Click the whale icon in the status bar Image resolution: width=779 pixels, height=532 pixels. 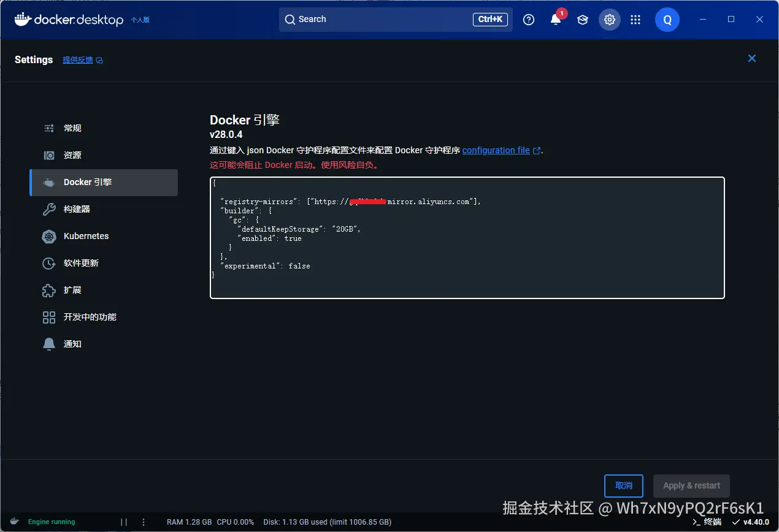pyautogui.click(x=13, y=522)
